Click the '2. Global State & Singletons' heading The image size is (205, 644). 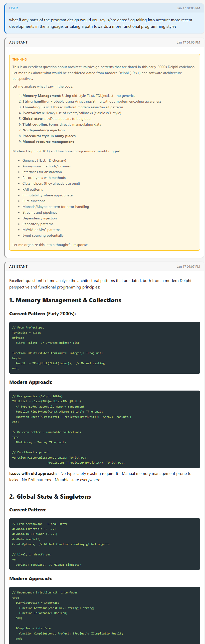click(x=50, y=497)
